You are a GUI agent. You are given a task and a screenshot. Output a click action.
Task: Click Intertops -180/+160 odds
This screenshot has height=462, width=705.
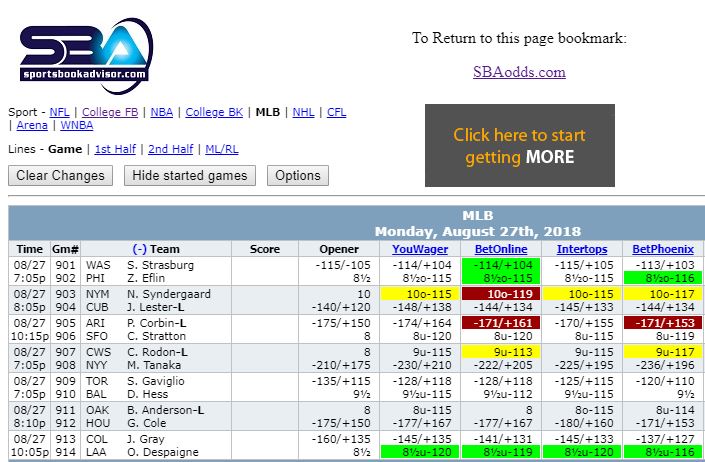[x=584, y=423]
